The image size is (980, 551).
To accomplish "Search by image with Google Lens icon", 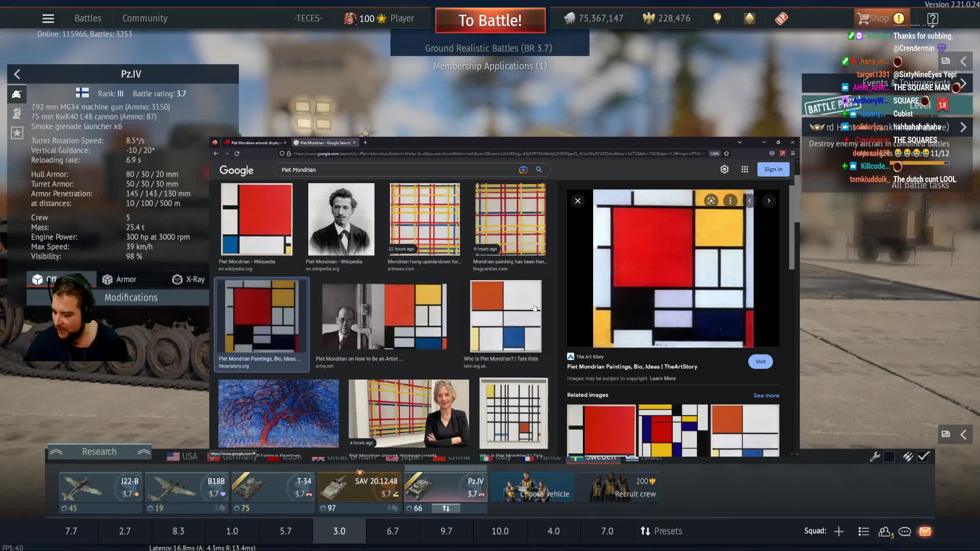I will pyautogui.click(x=523, y=170).
